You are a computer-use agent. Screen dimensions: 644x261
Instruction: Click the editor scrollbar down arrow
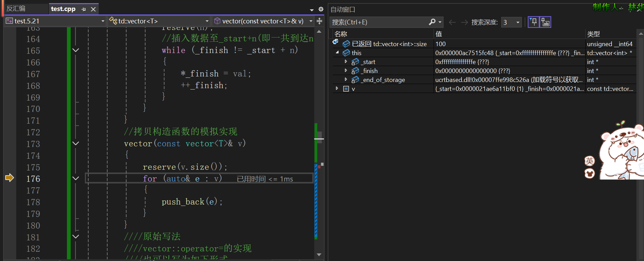319,255
